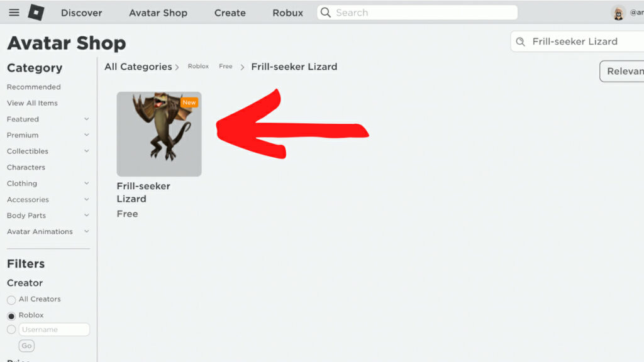Click the Roblox logo icon
This screenshot has width=644, height=362.
36,13
